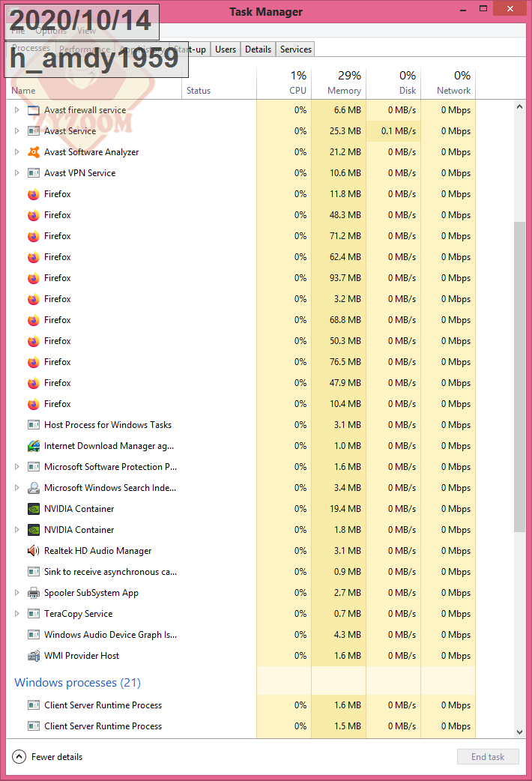Click the Avast Software Analyzer orange icon

tap(34, 152)
